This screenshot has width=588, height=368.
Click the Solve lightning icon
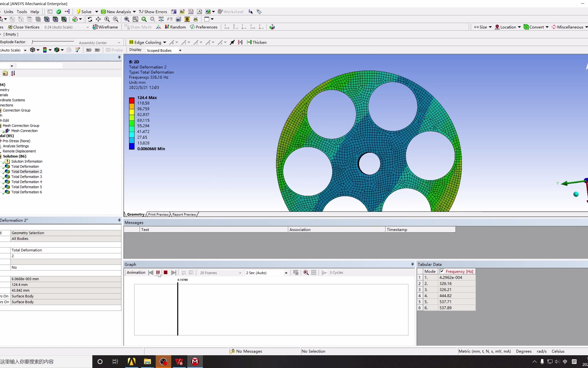pyautogui.click(x=79, y=11)
